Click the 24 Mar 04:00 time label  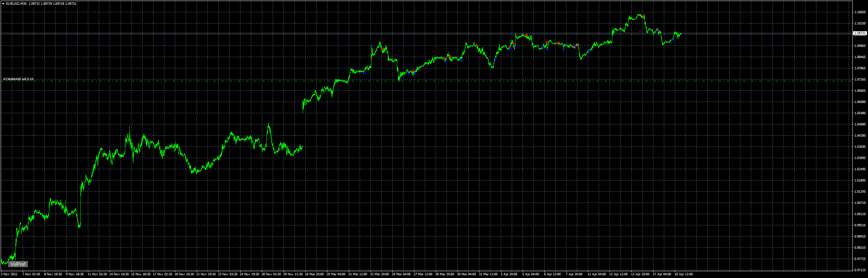(x=401, y=274)
